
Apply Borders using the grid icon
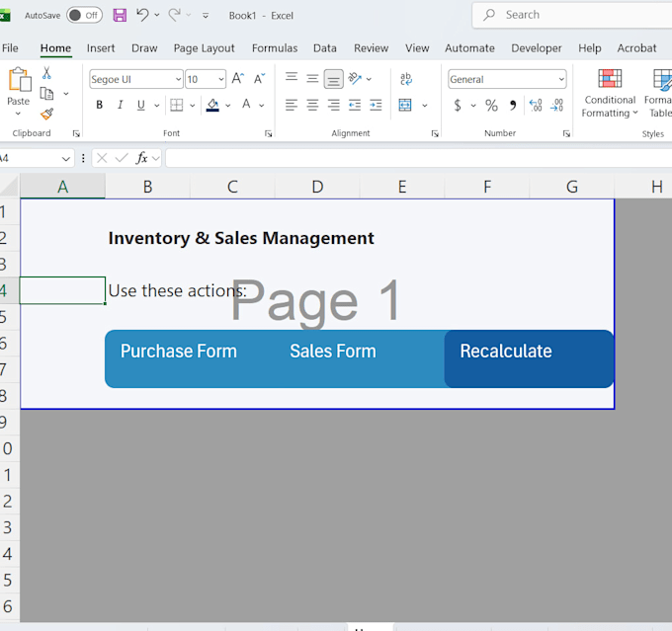pos(177,105)
